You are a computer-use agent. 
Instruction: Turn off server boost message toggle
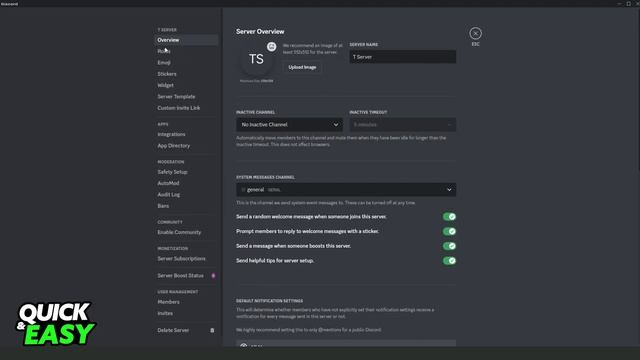tap(449, 246)
